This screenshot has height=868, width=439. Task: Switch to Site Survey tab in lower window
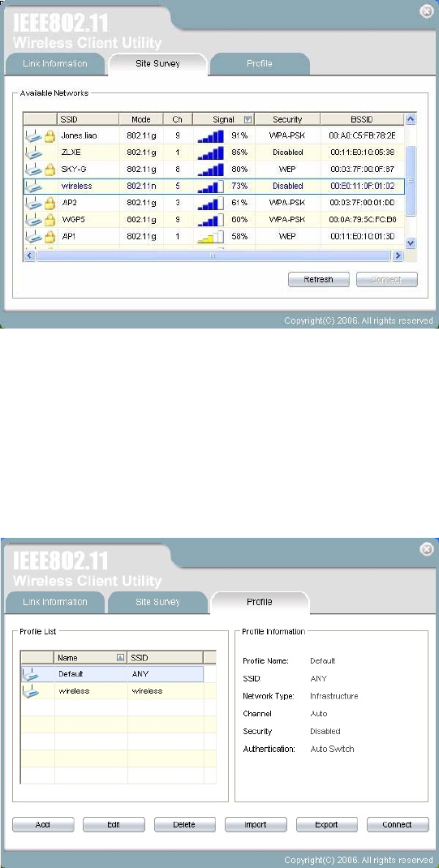tap(157, 602)
